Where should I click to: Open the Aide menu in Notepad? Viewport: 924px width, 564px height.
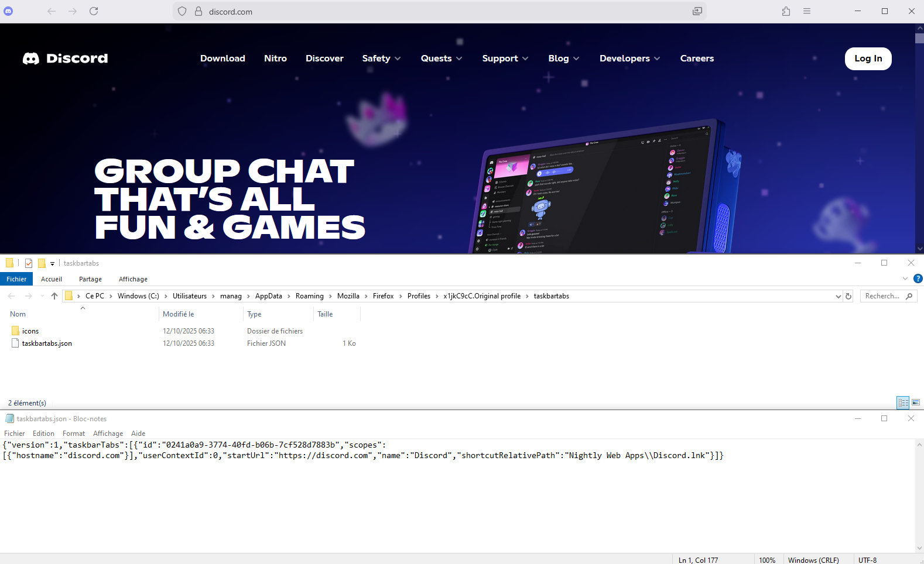coord(138,434)
